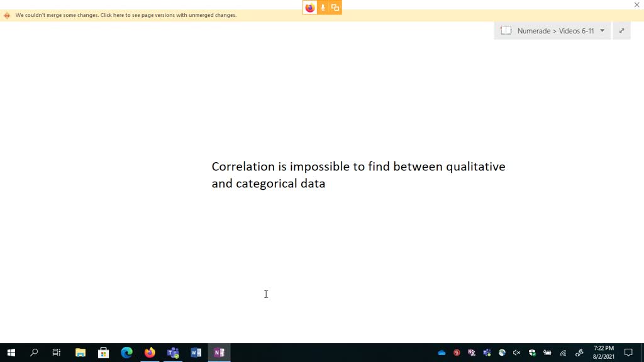Open the Action Center
644x362 pixels.
(x=628, y=353)
